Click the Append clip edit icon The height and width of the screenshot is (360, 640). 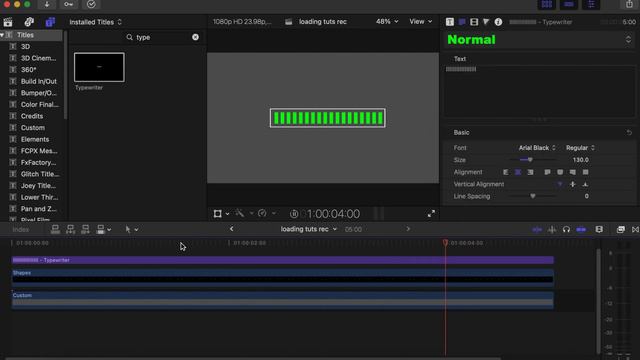[x=85, y=229]
